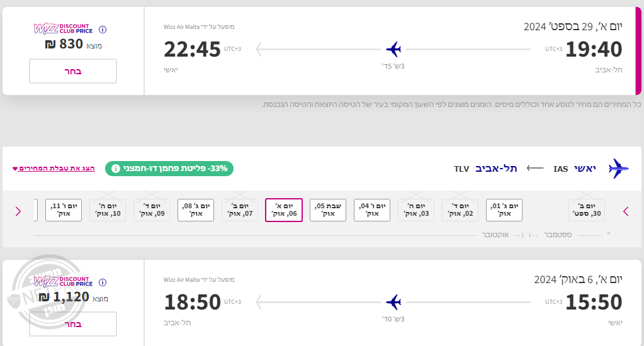Click the green -33% carbon emission badge
Viewport: 644px width, 346px height.
(170, 169)
